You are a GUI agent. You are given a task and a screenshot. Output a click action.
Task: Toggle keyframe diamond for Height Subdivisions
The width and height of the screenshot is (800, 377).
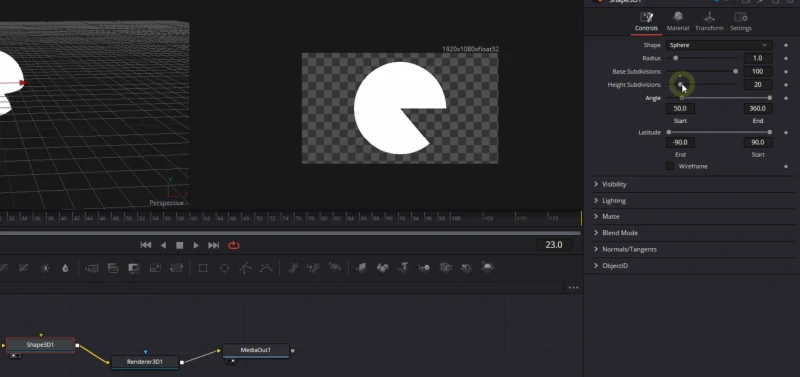point(786,85)
